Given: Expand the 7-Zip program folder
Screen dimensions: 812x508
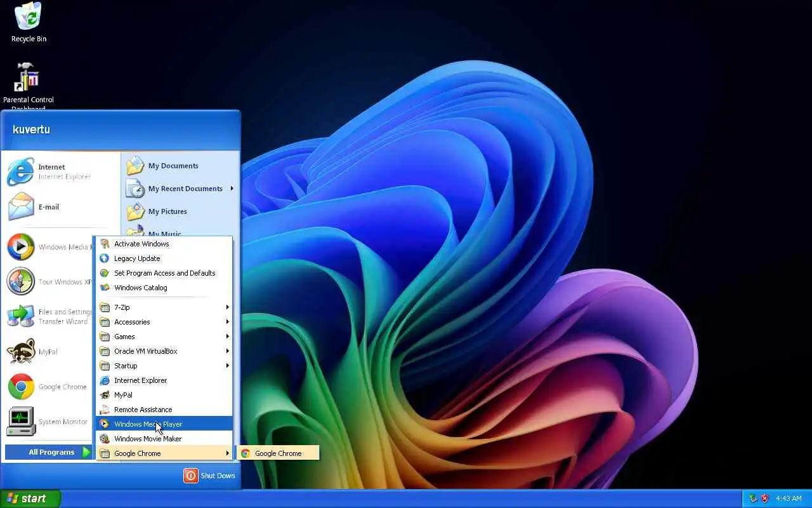Looking at the screenshot, I should [164, 307].
